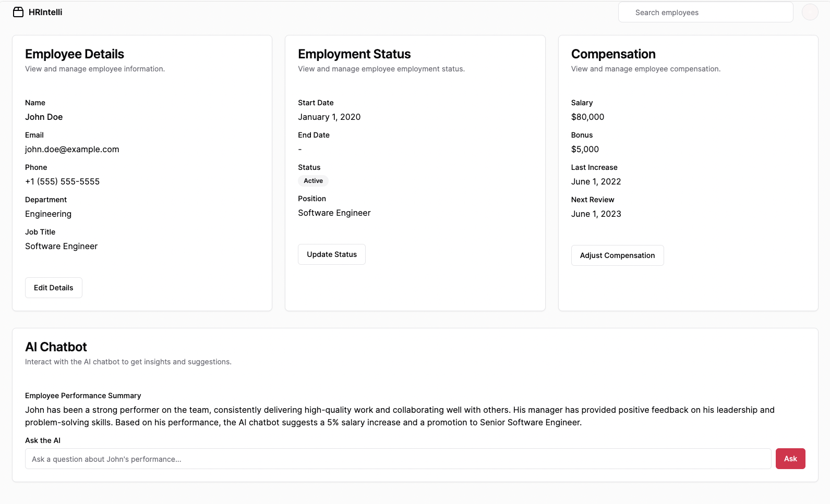Viewport: 830px width, 504px height.
Task: Focus the Ask a question about John's performance field
Action: click(398, 459)
